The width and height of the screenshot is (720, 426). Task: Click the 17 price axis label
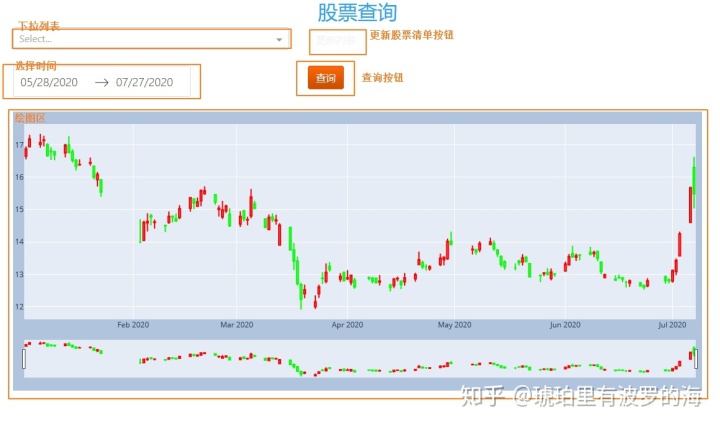coord(19,145)
